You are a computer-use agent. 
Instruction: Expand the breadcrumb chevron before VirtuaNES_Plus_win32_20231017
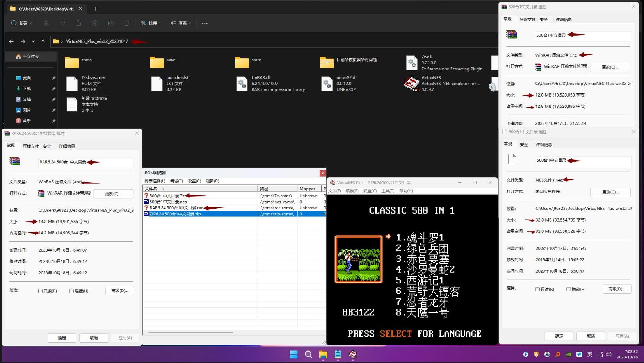62,41
